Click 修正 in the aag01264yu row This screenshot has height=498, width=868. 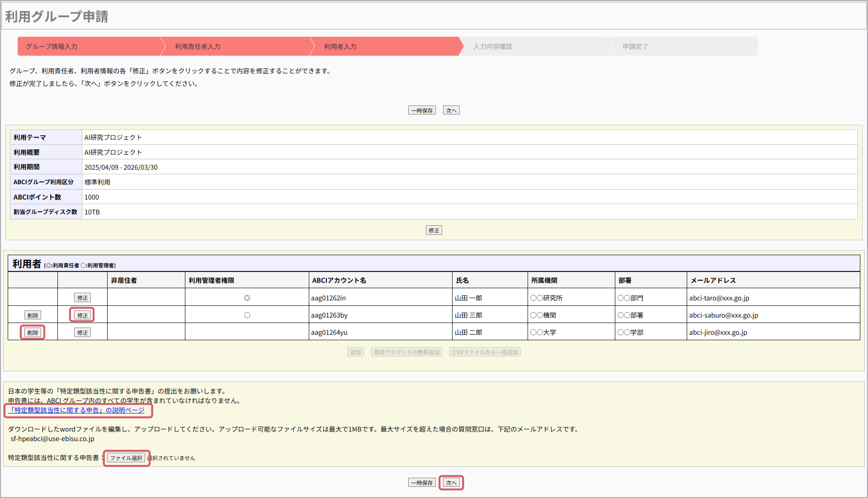point(83,332)
